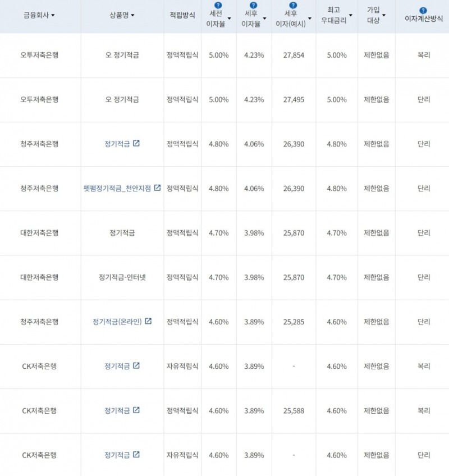Click the help icon above 세전 이자율
The image size is (449, 476).
tap(218, 5)
